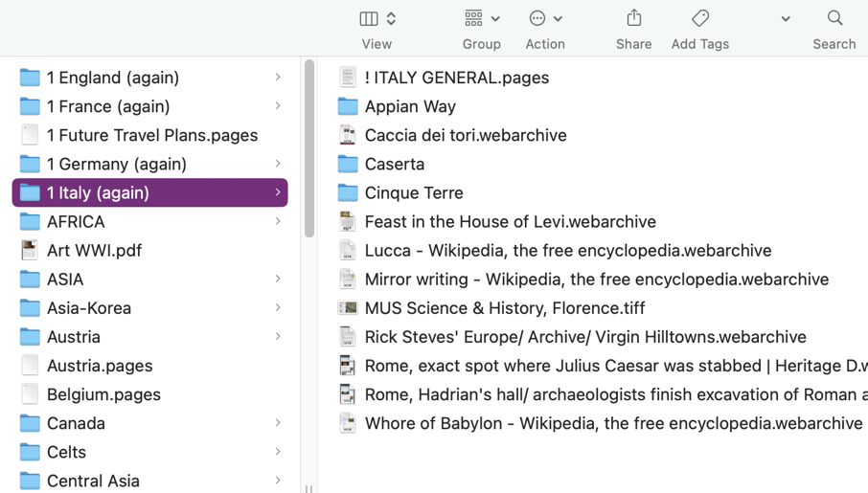This screenshot has width=868, height=493.
Task: Expand the AFRICA folder chevron
Action: 278,221
